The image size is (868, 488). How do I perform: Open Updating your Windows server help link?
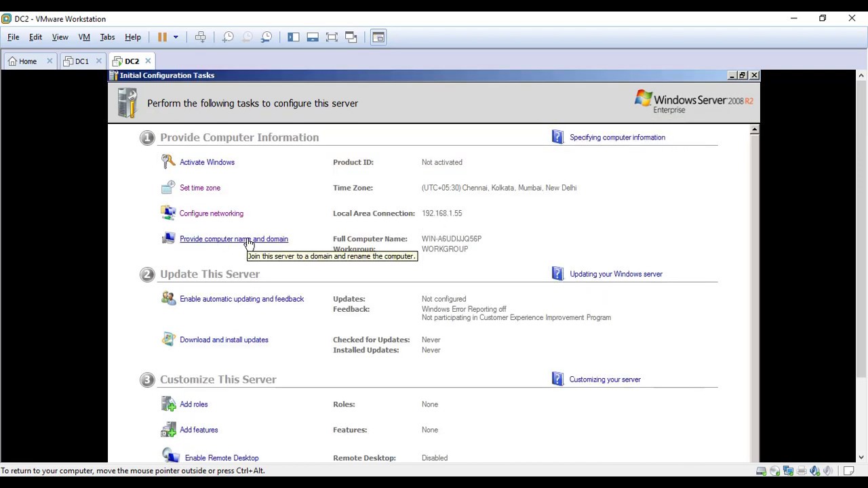coord(616,274)
